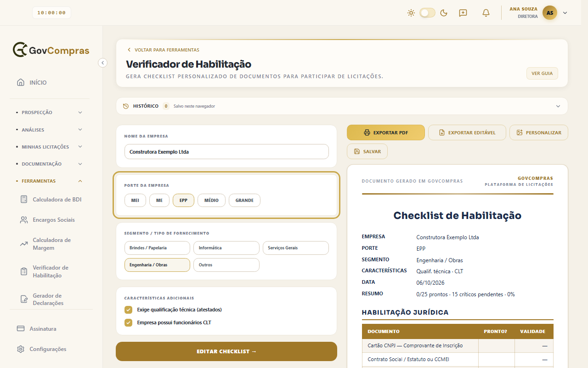The width and height of the screenshot is (588, 368).
Task: Open the new message feedback icon
Action: click(x=463, y=13)
